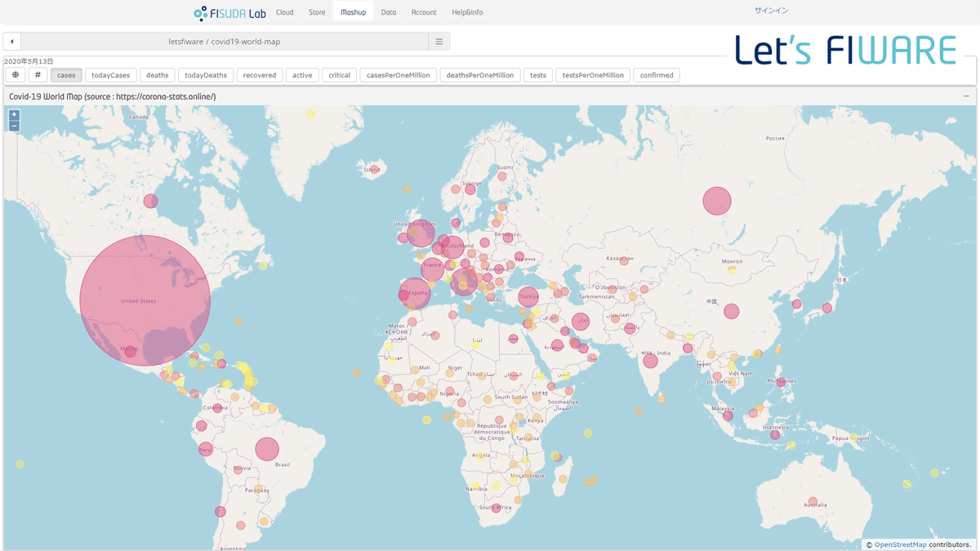Click the Russia case circle

[717, 201]
